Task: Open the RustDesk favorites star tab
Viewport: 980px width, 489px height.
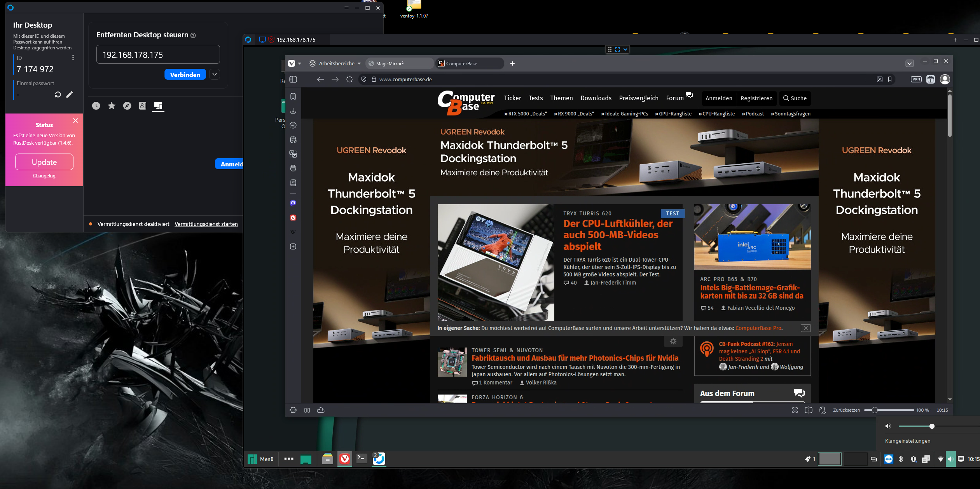Action: click(112, 106)
